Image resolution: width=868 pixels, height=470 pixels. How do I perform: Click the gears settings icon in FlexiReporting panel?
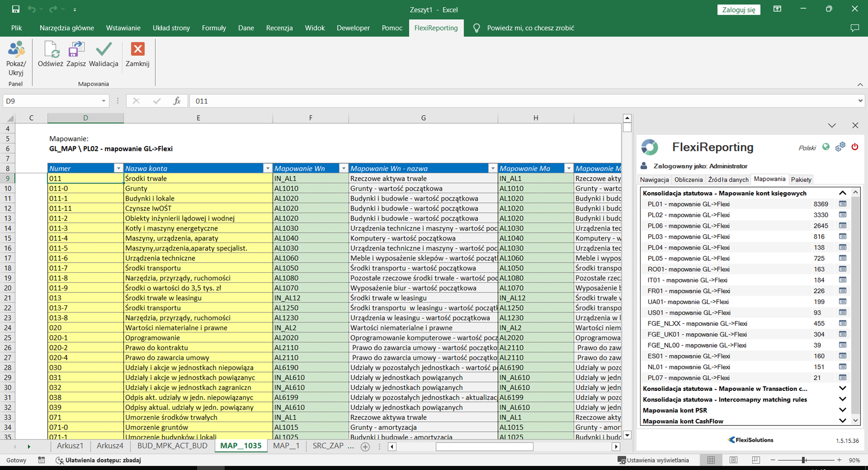coord(840,147)
